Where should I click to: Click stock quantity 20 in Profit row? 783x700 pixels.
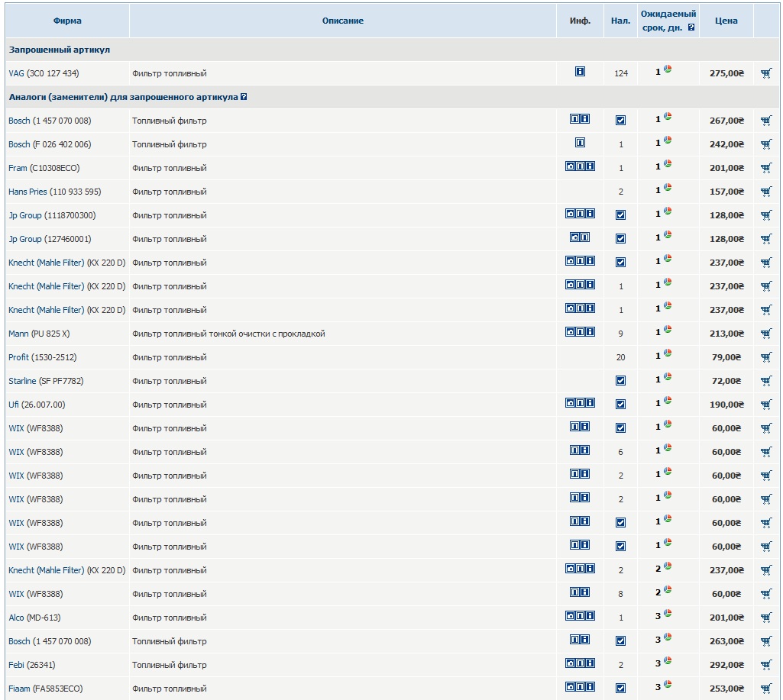(x=621, y=357)
